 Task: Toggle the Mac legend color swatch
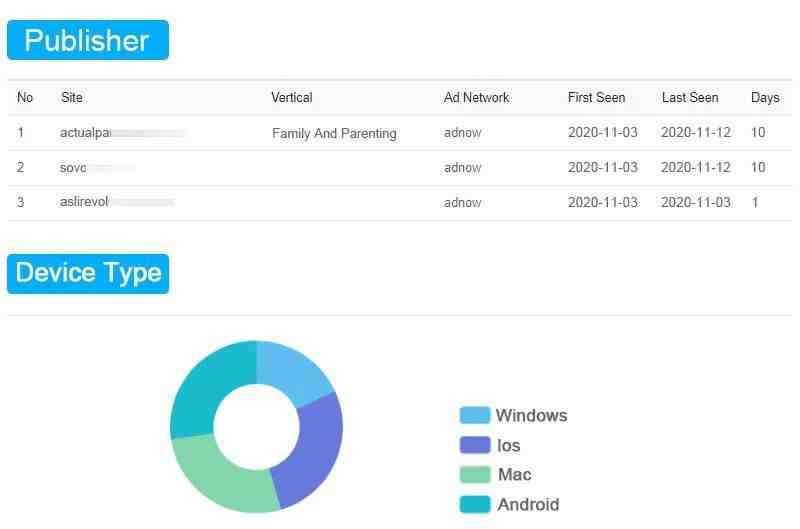474,474
